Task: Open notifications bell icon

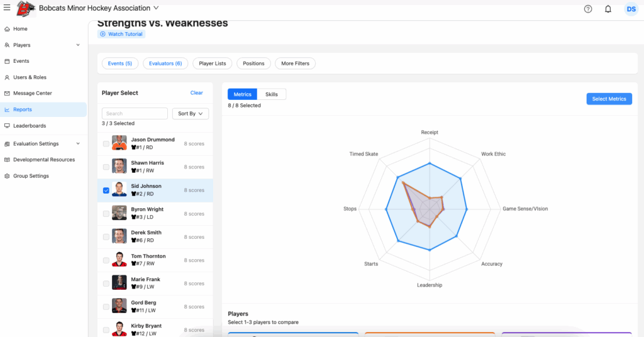Action: [x=608, y=9]
